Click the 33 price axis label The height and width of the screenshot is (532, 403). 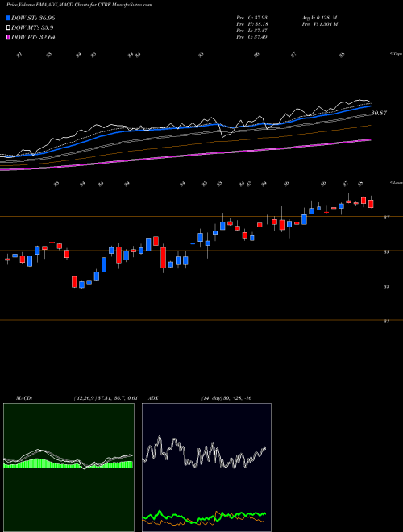[386, 287]
